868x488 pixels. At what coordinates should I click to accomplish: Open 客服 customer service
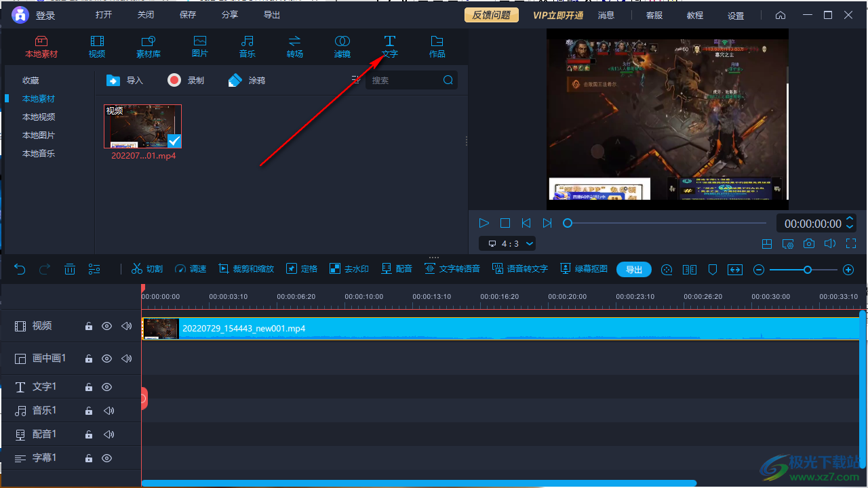[654, 15]
